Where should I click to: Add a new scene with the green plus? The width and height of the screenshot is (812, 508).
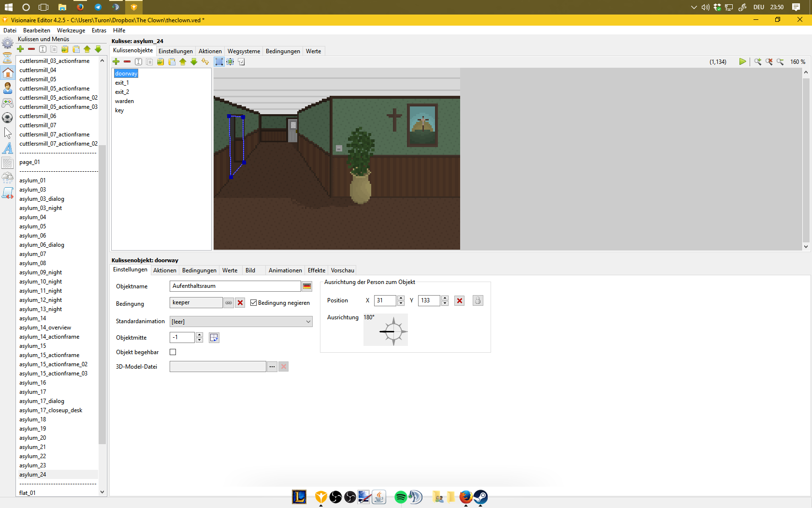[20, 49]
